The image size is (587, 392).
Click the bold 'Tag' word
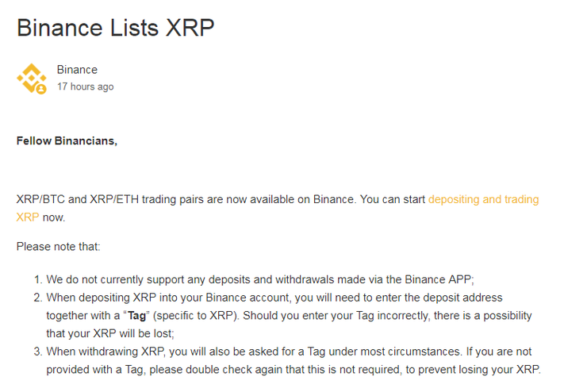click(136, 316)
